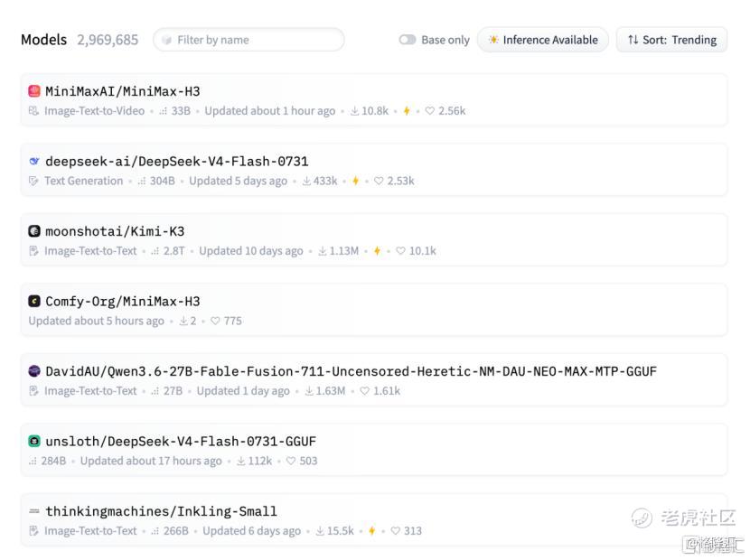Click download icon beside 1.13M
Screen dimensions: 750x560
click(x=323, y=251)
